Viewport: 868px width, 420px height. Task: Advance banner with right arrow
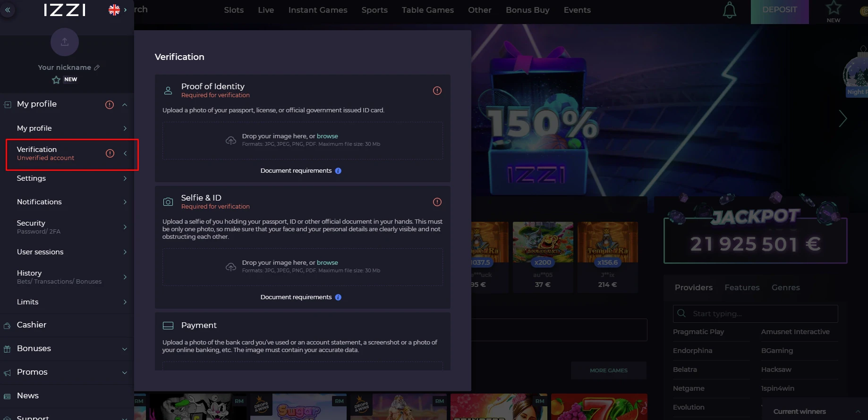(843, 118)
